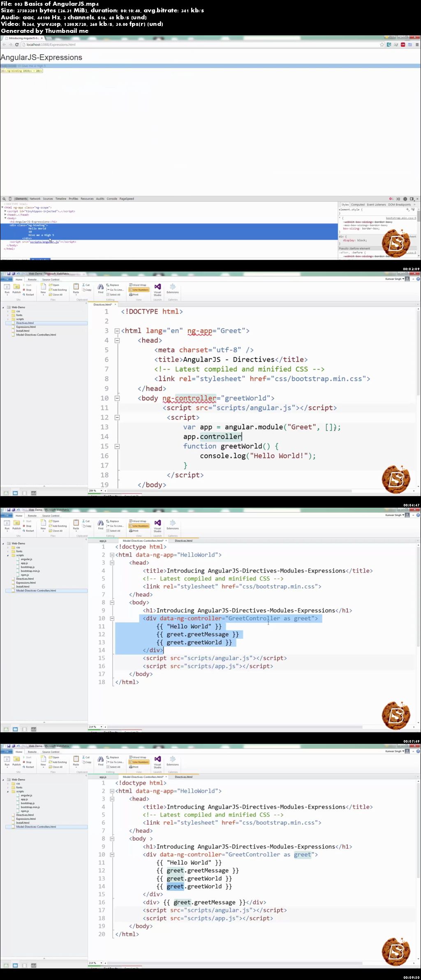Screen dimensions: 421x980
Task: Open the 214 % zoom dropdown in the 00:07:49 frame
Action: click(x=102, y=727)
